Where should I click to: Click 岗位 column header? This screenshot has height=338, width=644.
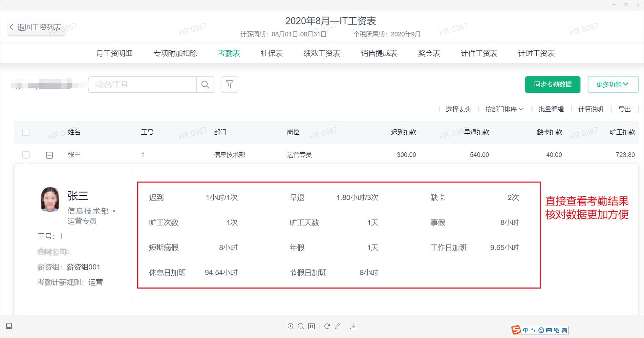click(293, 132)
